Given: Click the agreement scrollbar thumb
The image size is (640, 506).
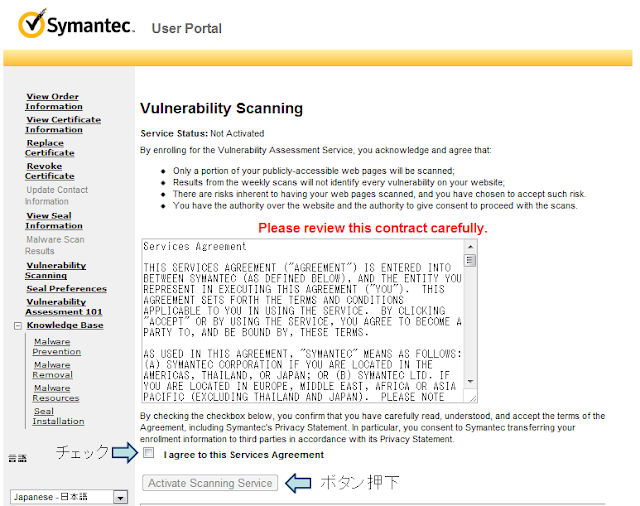Looking at the screenshot, I should click(x=470, y=260).
